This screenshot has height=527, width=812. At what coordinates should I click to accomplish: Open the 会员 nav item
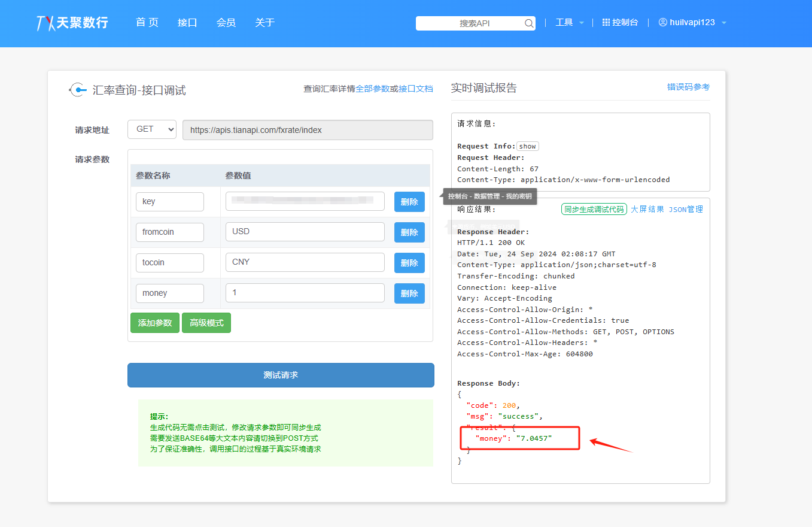pos(226,23)
